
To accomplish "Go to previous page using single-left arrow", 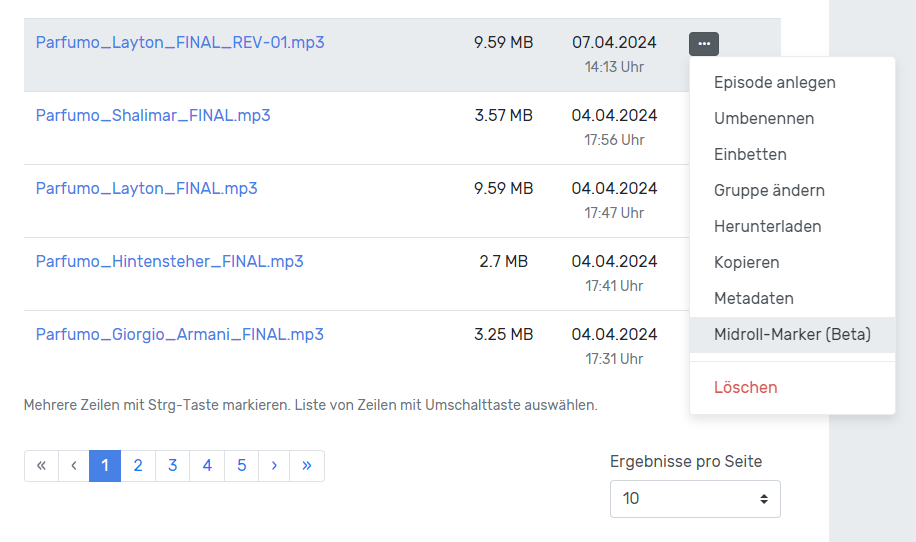I will click(x=74, y=466).
